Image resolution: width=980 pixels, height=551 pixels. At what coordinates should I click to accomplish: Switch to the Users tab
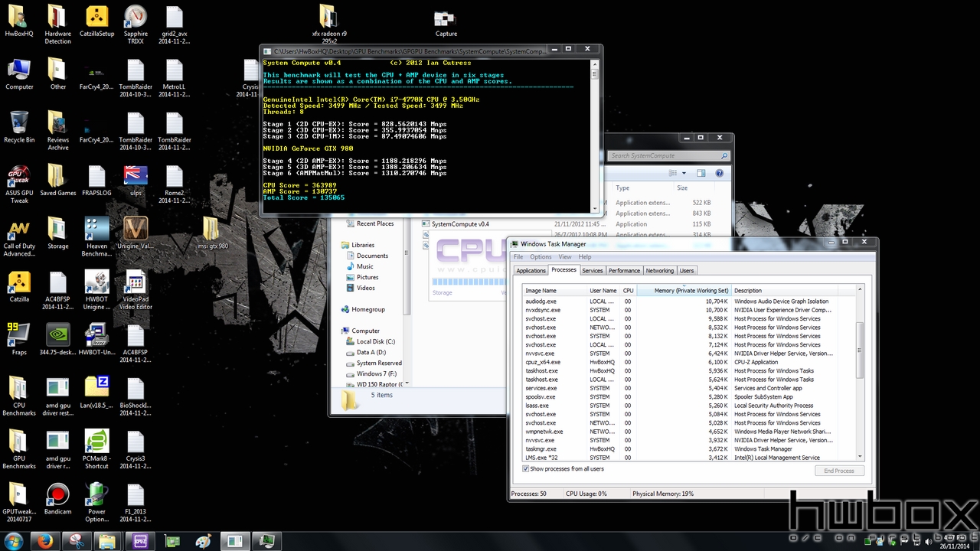[687, 271]
